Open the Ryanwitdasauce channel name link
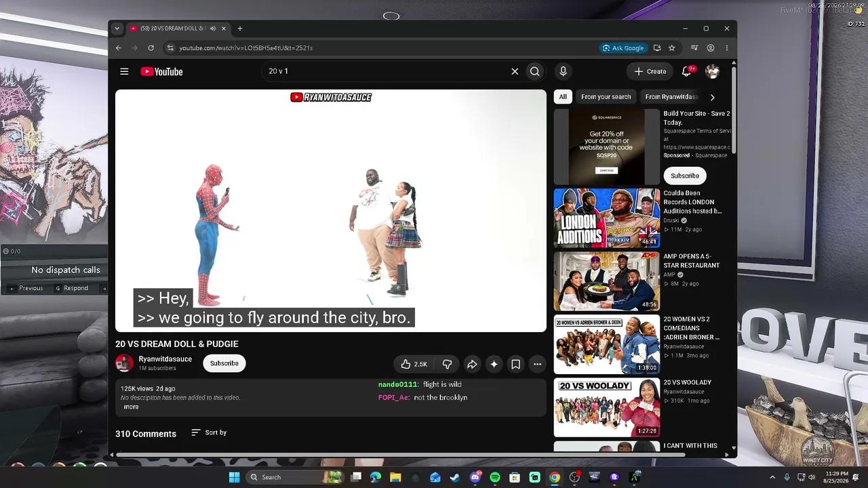 (x=165, y=359)
